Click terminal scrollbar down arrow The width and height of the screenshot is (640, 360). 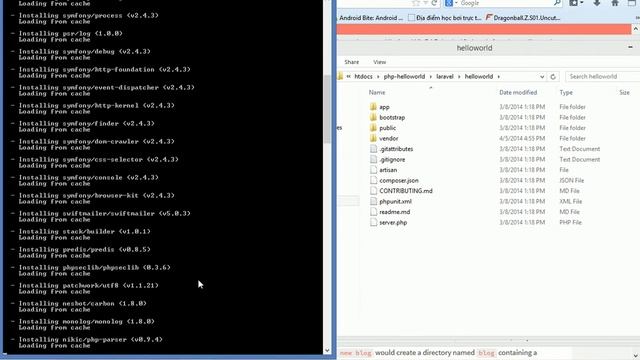[x=327, y=351]
